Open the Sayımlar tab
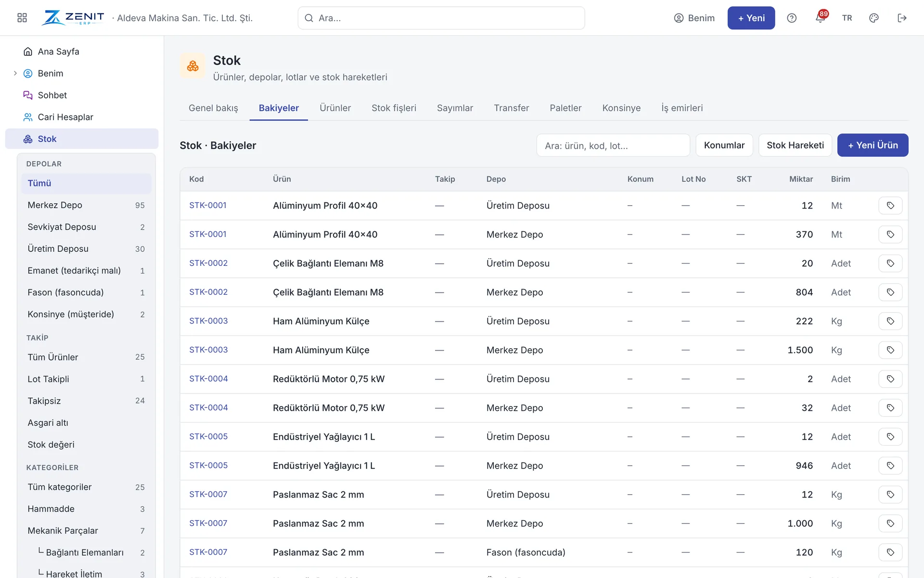The height and width of the screenshot is (578, 924). click(455, 108)
